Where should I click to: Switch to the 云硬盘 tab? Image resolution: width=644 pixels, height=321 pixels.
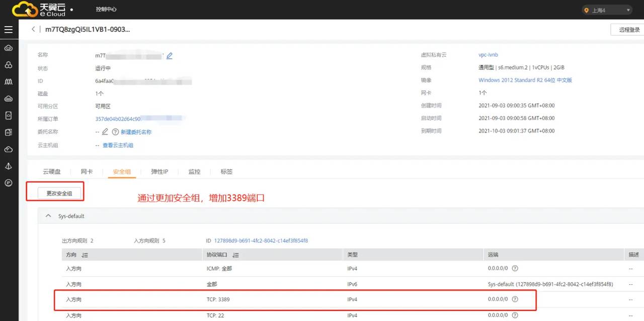[52, 171]
